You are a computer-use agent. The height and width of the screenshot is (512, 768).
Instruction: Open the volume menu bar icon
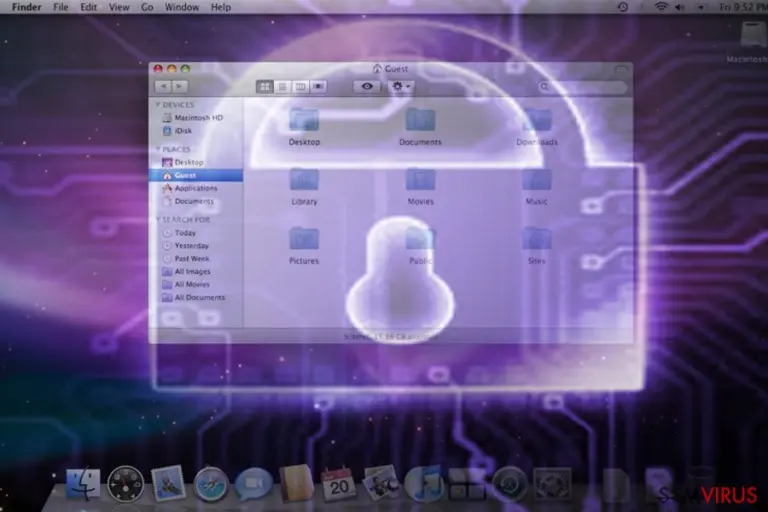point(680,7)
